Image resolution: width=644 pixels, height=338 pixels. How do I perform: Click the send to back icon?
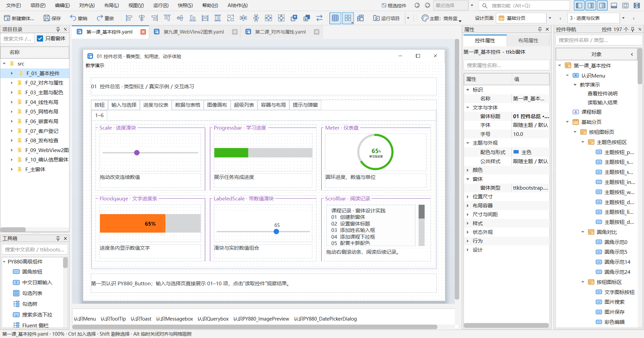307,18
